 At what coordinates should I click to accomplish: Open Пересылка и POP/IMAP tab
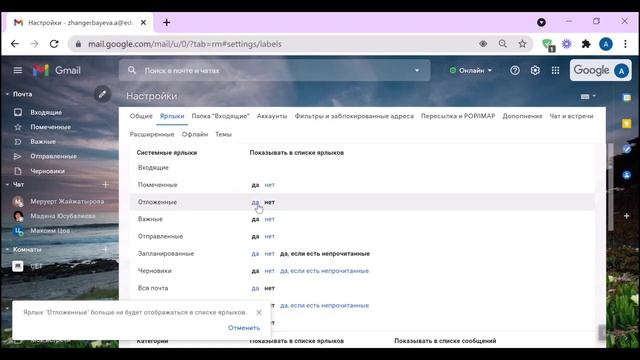click(458, 116)
